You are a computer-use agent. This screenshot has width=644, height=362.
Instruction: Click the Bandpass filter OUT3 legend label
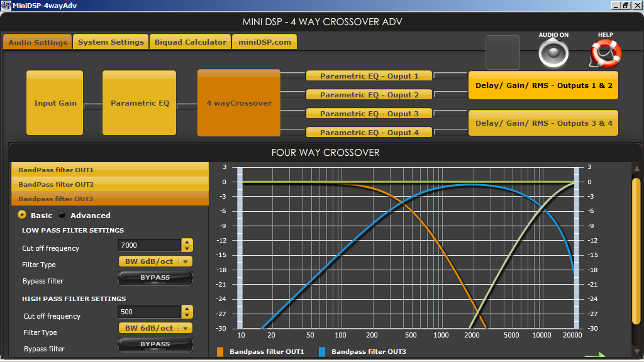click(x=369, y=352)
